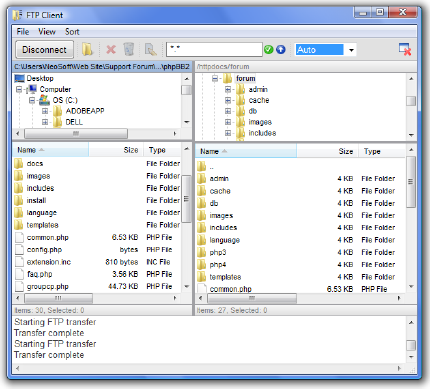Select Desktop in the local tree
430x389 pixels.
tap(40, 78)
